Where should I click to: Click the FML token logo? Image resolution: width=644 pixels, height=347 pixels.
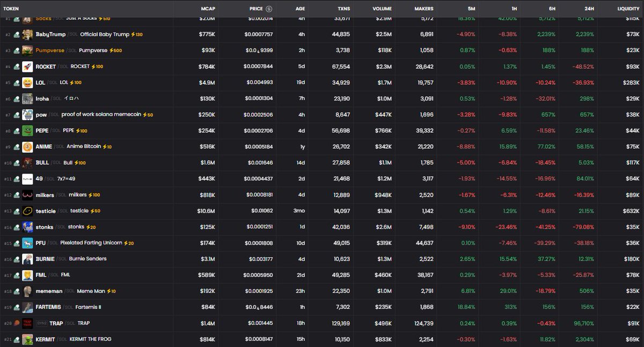click(27, 275)
